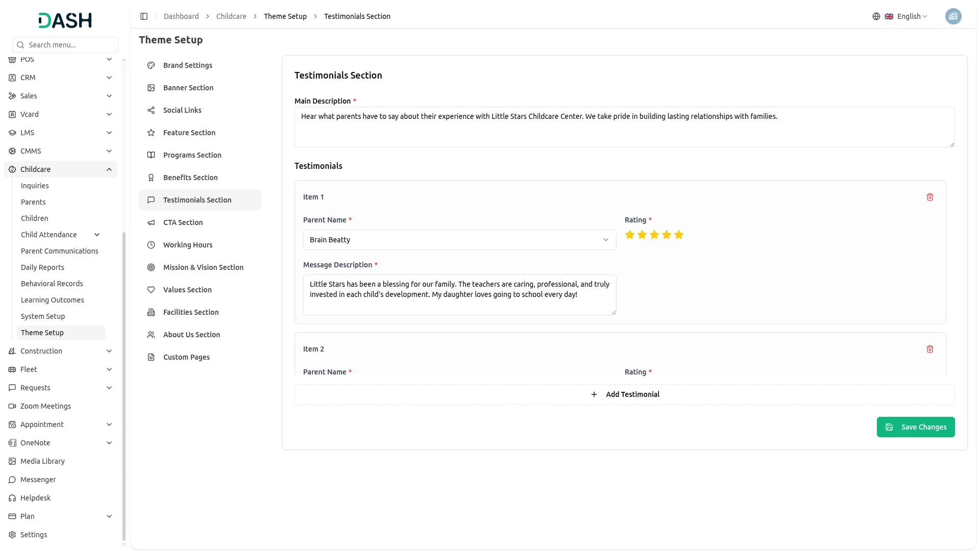This screenshot has width=980, height=551.
Task: Delete testimonial Item 2 via trash icon
Action: coord(929,349)
